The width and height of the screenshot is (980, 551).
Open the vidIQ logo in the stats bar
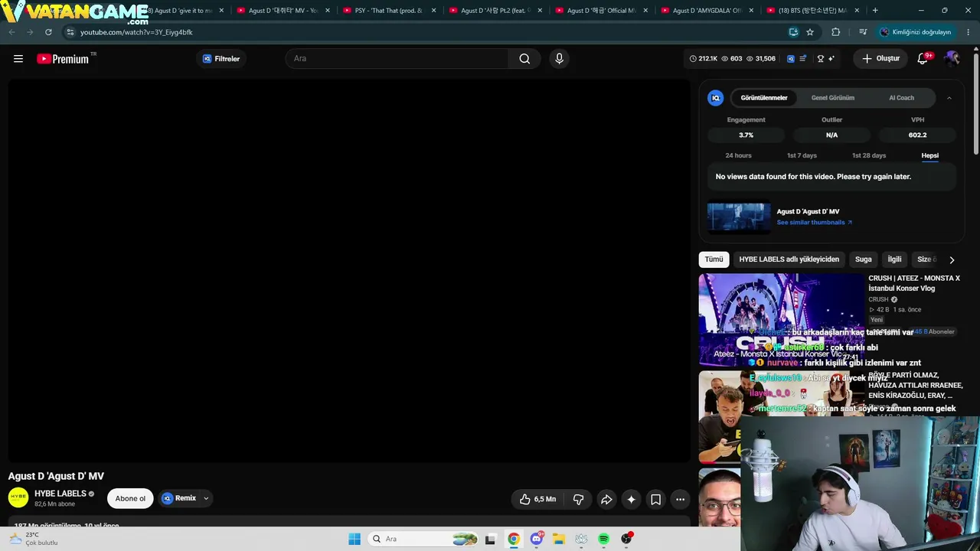tap(791, 59)
